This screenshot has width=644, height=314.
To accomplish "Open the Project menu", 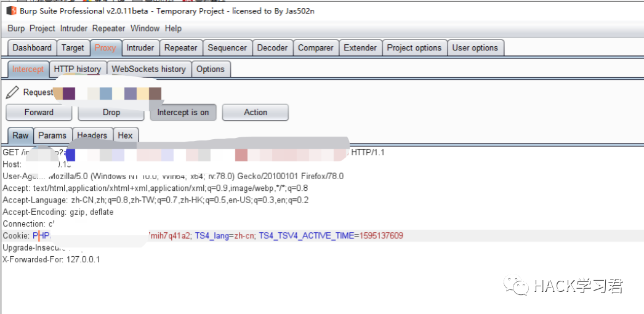I will point(42,28).
